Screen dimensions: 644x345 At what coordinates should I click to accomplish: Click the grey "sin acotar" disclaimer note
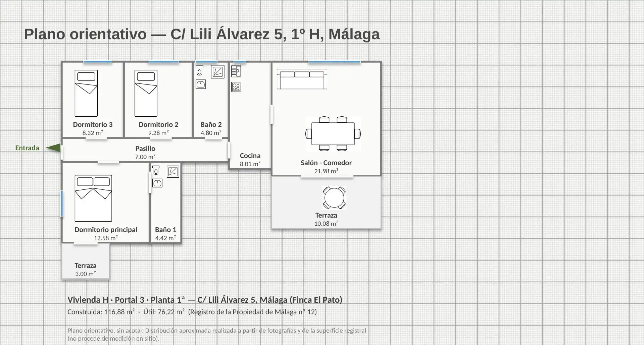coord(217,334)
